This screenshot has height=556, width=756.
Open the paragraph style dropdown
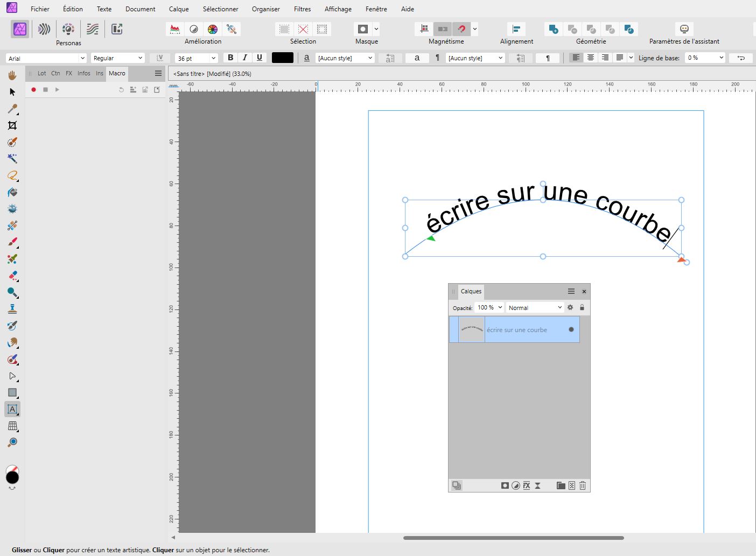point(475,58)
